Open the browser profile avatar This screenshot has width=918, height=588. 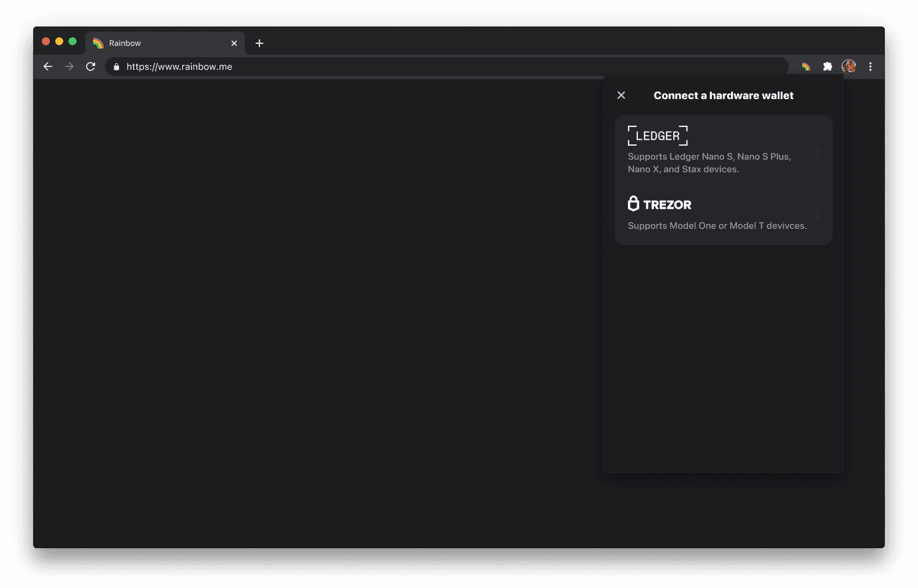tap(849, 67)
